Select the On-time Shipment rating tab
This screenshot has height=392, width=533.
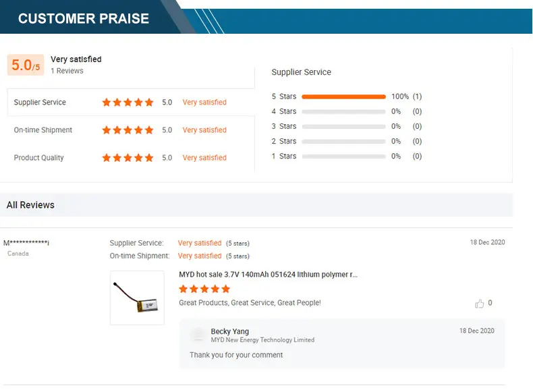tap(43, 130)
